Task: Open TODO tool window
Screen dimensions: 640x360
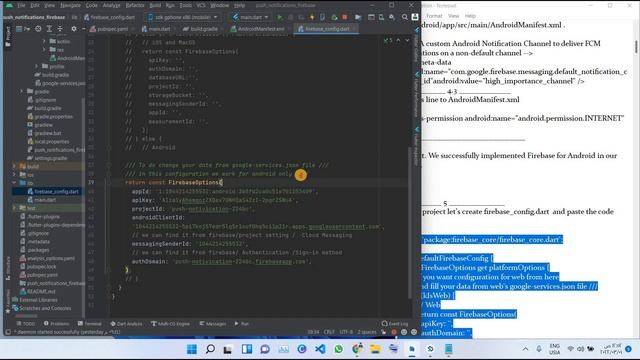Action: tap(26, 324)
